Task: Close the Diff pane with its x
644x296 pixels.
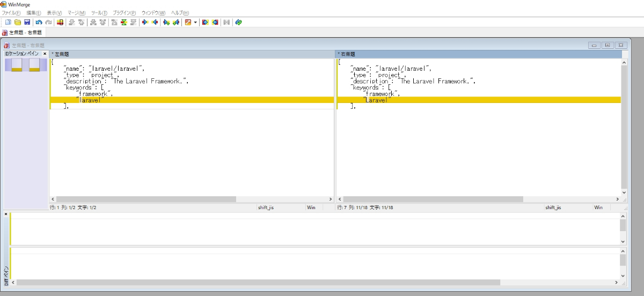Action: (6, 214)
